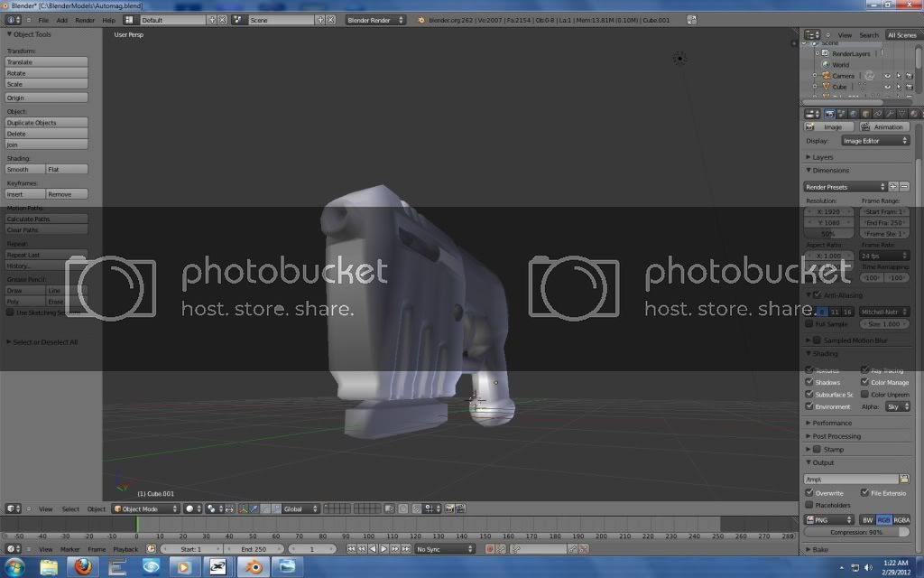This screenshot has width=924, height=578.
Task: Open the Add menu in the top bar
Action: (61, 20)
